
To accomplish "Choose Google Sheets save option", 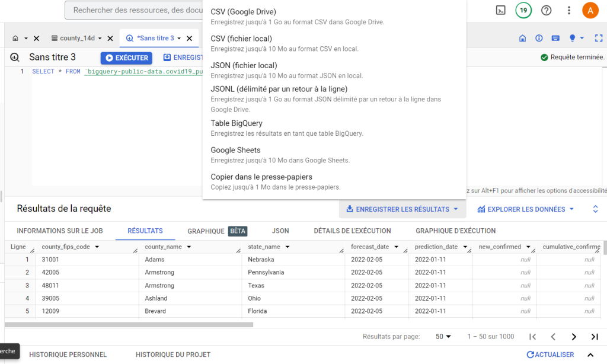I will [235, 150].
